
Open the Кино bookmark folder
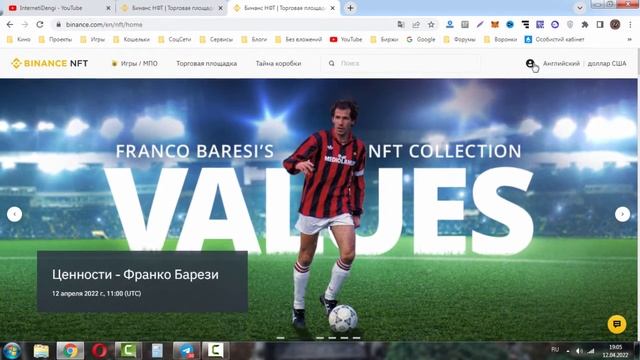[x=19, y=40]
